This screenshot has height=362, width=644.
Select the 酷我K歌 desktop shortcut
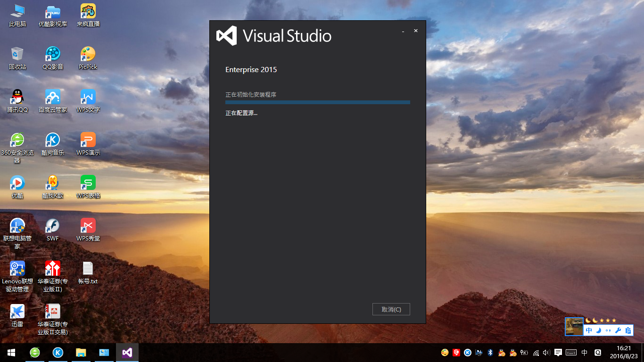(x=53, y=187)
